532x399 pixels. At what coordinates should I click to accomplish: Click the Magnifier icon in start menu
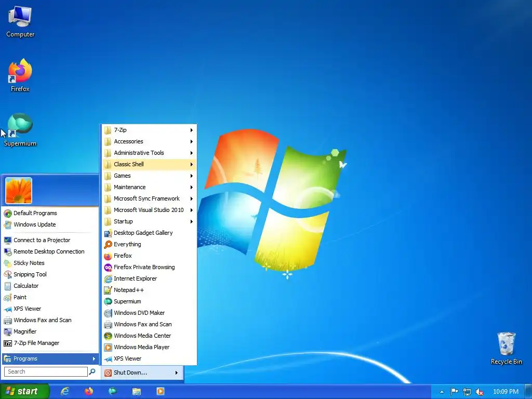coord(7,332)
